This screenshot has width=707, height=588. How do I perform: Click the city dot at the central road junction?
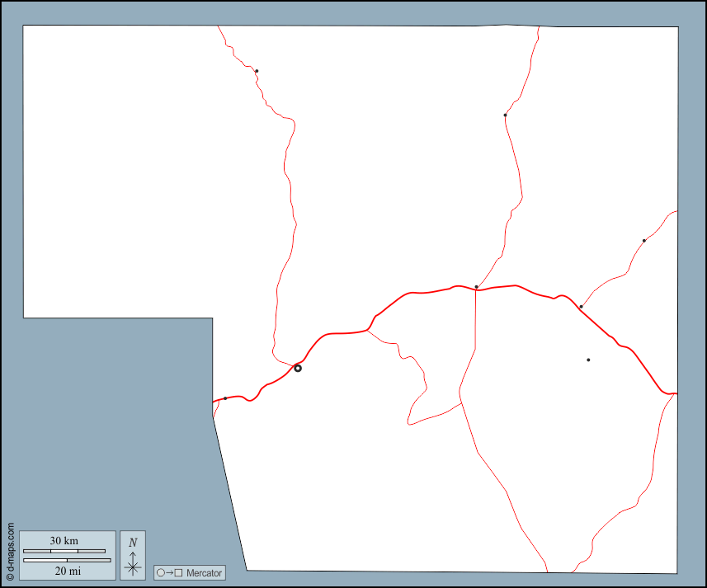coord(476,287)
